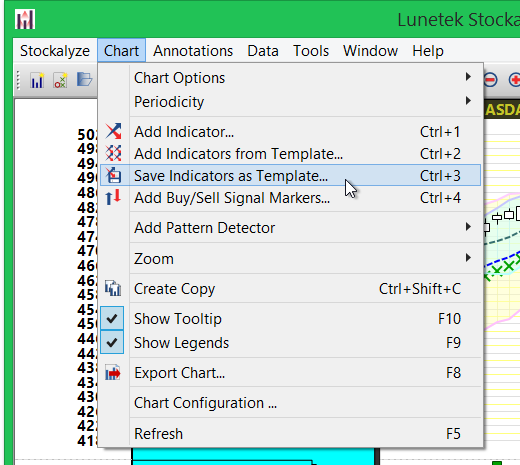Open the Help menu
This screenshot has width=520, height=465.
click(x=428, y=51)
